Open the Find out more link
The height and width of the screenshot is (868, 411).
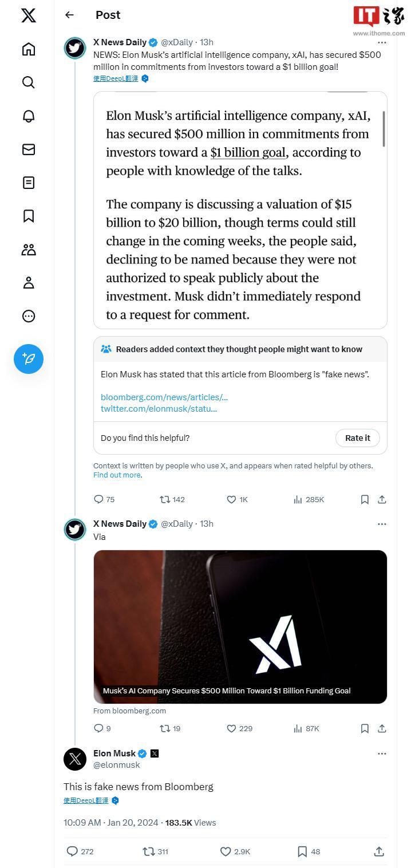point(117,475)
